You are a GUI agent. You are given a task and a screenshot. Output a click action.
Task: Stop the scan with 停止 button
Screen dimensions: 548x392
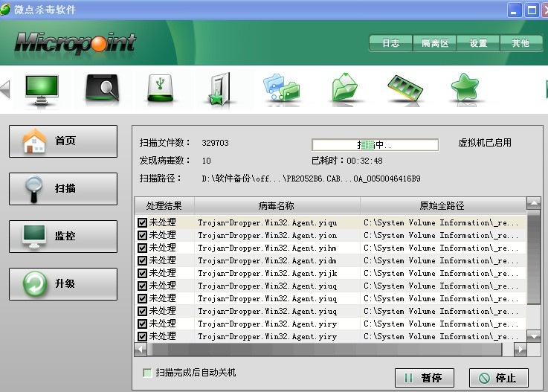[498, 378]
